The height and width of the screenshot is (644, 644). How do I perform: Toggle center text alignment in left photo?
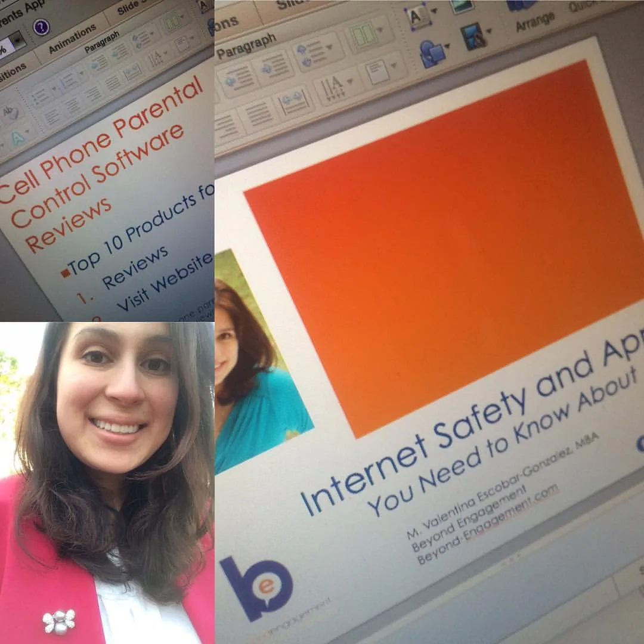click(x=72, y=105)
